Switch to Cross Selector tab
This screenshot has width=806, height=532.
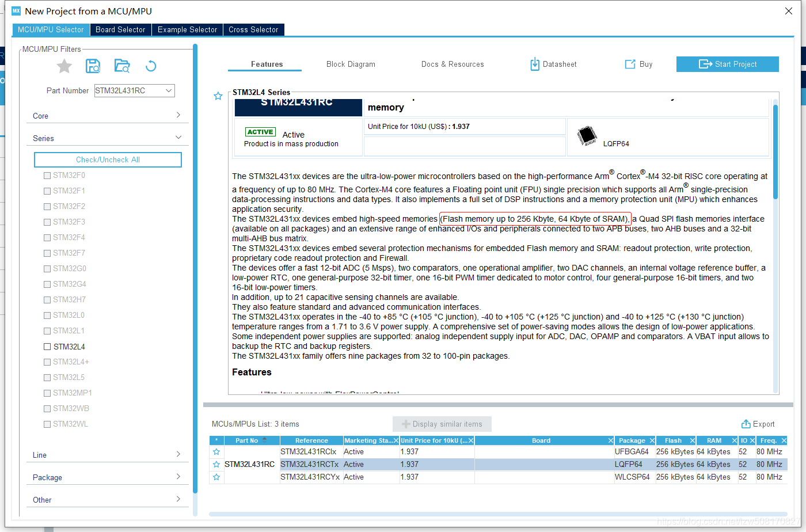point(253,29)
